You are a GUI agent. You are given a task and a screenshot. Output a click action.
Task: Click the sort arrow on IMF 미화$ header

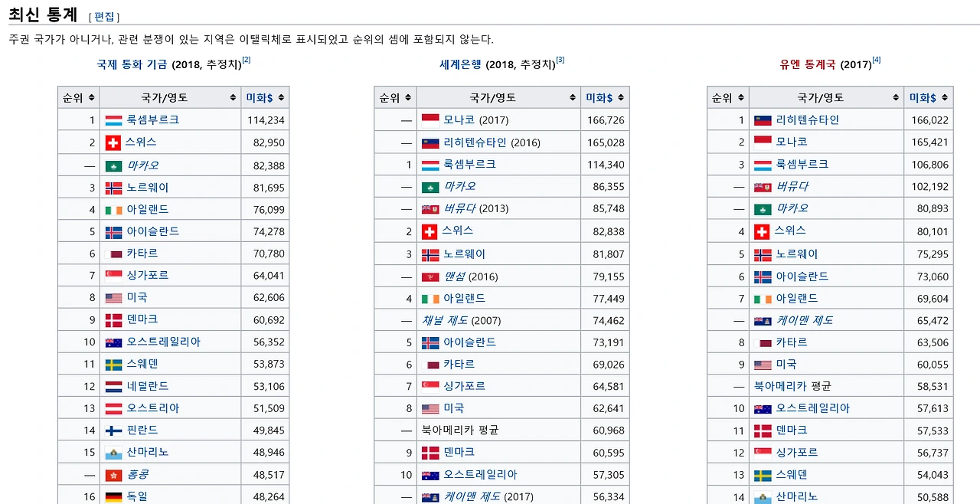coord(279,97)
